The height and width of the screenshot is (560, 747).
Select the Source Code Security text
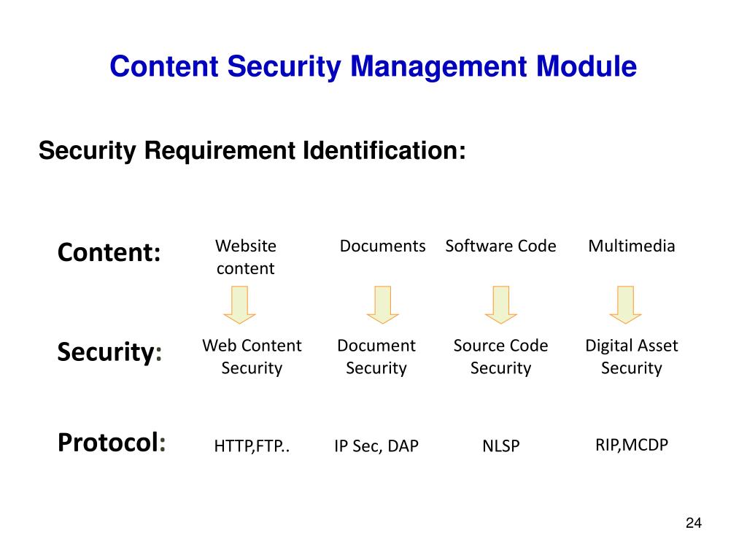(500, 357)
